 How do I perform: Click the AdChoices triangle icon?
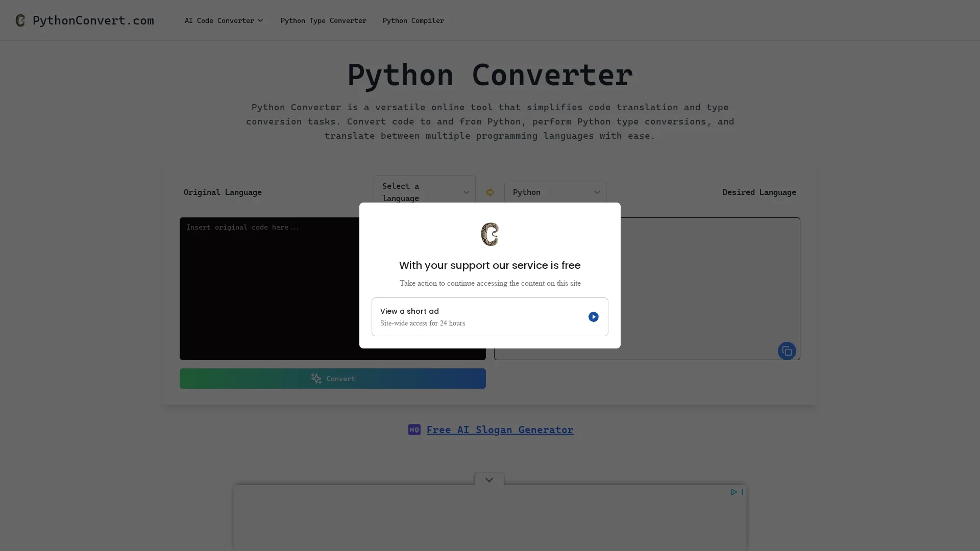coord(733,492)
